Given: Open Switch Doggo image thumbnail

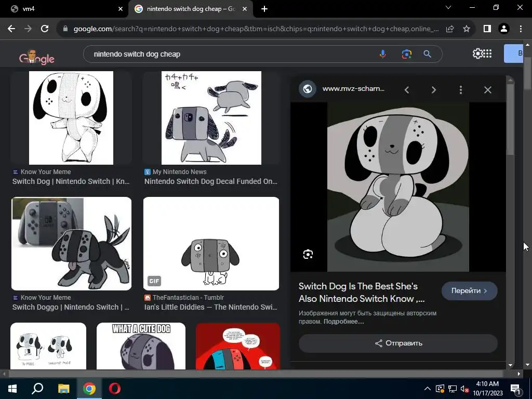Looking at the screenshot, I should [x=71, y=244].
